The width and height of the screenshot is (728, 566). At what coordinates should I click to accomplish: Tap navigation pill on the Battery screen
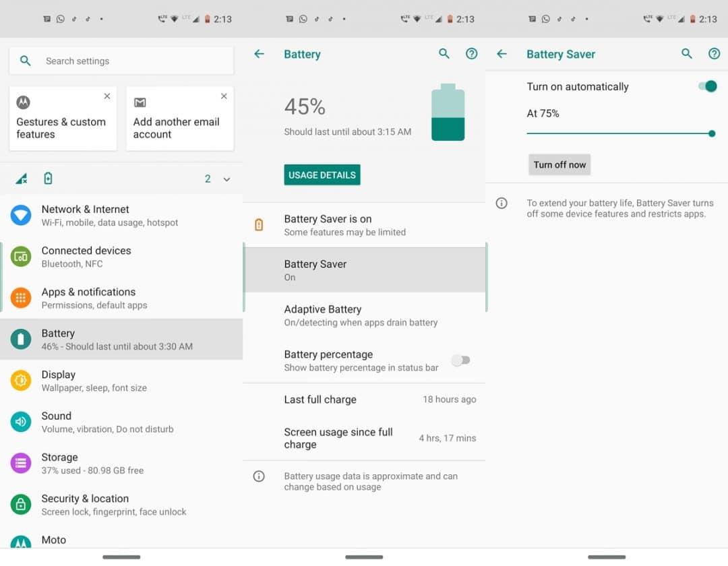pos(364,557)
